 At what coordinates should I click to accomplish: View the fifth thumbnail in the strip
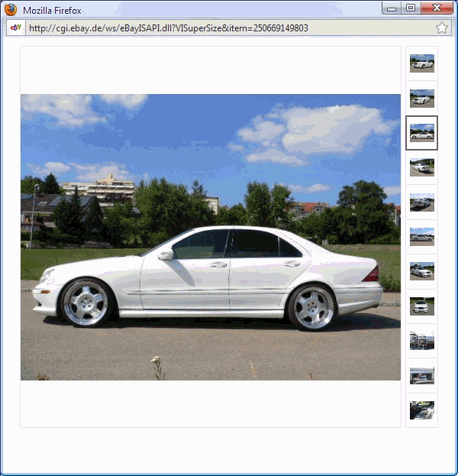coord(422,202)
